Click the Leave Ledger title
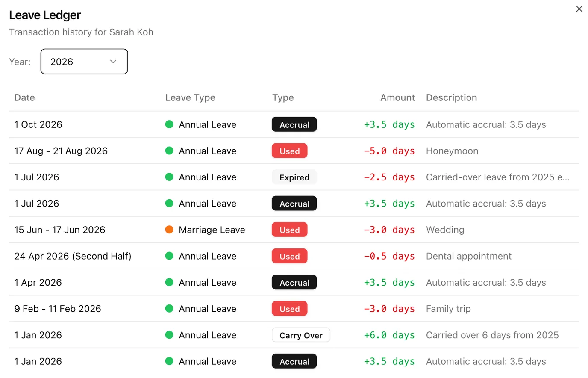 [45, 15]
